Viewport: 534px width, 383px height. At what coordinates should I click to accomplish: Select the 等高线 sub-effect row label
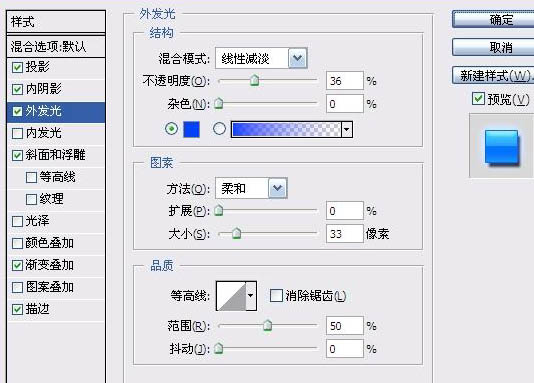click(58, 177)
